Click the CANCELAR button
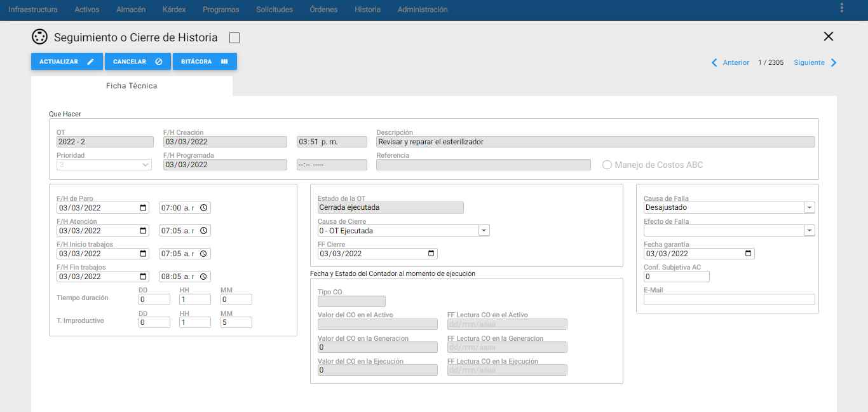This screenshot has height=412, width=868. point(138,62)
